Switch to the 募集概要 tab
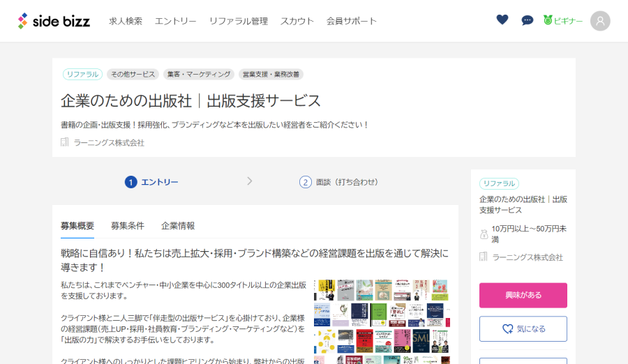Viewport: 628px width, 364px height. pos(77,226)
